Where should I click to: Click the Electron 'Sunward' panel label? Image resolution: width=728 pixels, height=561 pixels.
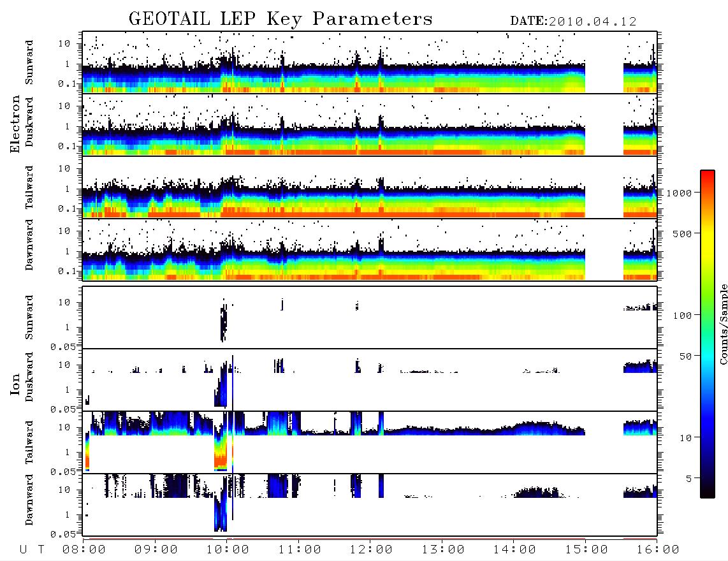(x=29, y=62)
